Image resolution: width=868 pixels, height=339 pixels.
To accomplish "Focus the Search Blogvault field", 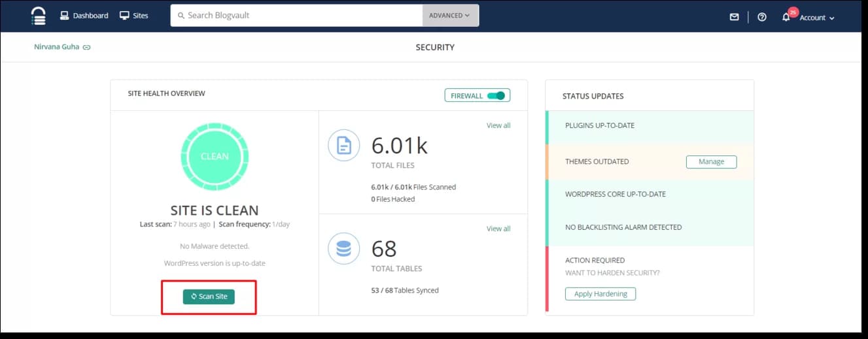I will click(296, 16).
